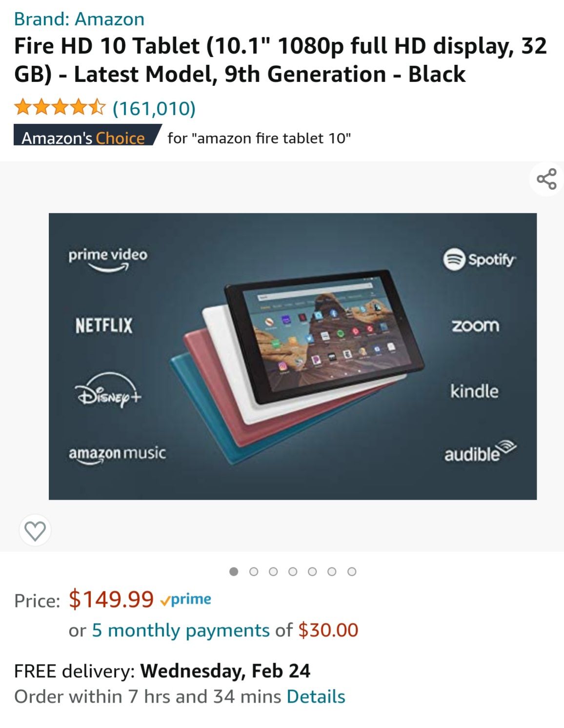The height and width of the screenshot is (728, 564).
Task: View the 161,010 customer reviews
Action: pyautogui.click(x=154, y=108)
